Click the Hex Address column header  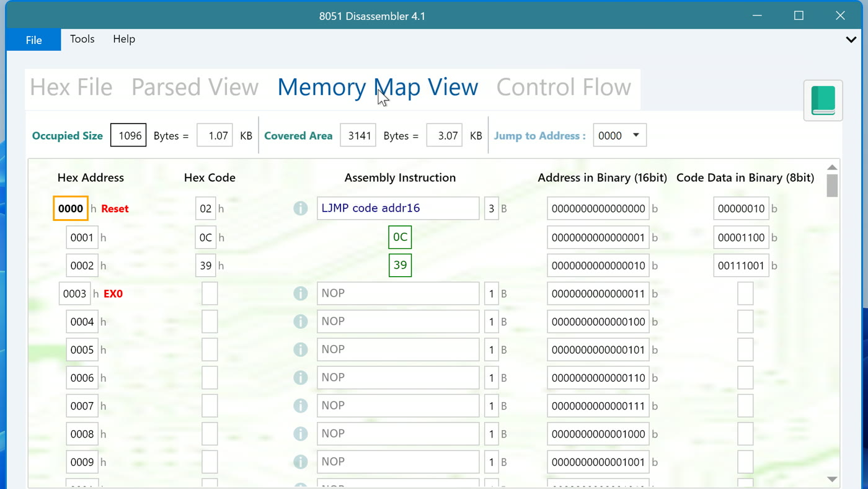[91, 177]
